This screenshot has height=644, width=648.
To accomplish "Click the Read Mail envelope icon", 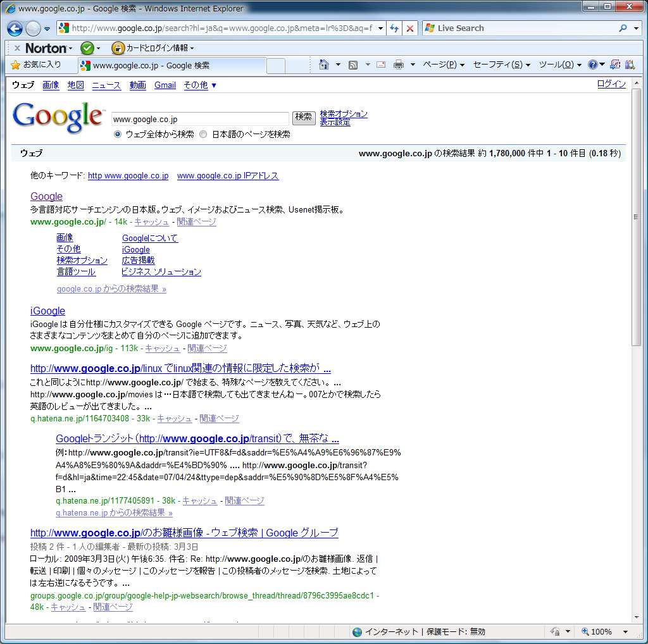I will tap(381, 65).
